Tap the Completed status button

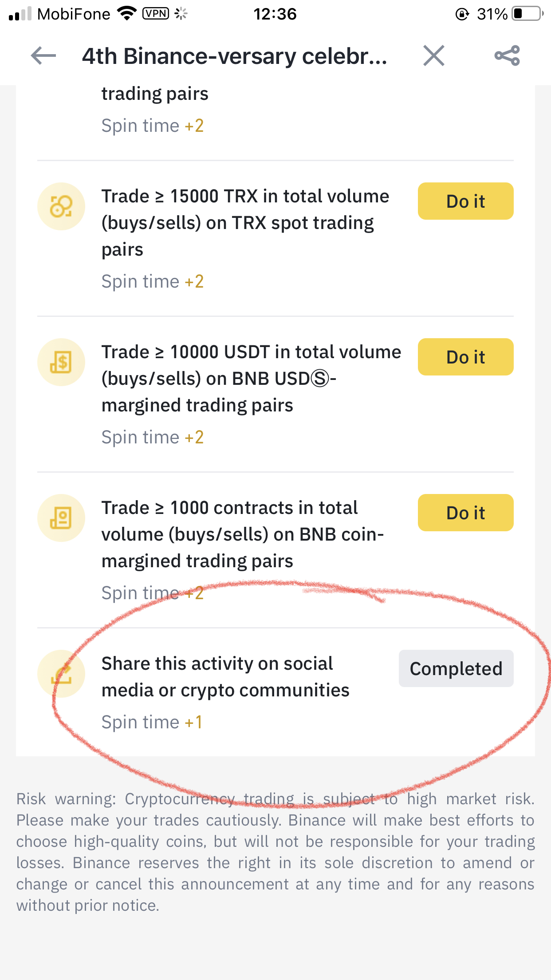pyautogui.click(x=456, y=668)
